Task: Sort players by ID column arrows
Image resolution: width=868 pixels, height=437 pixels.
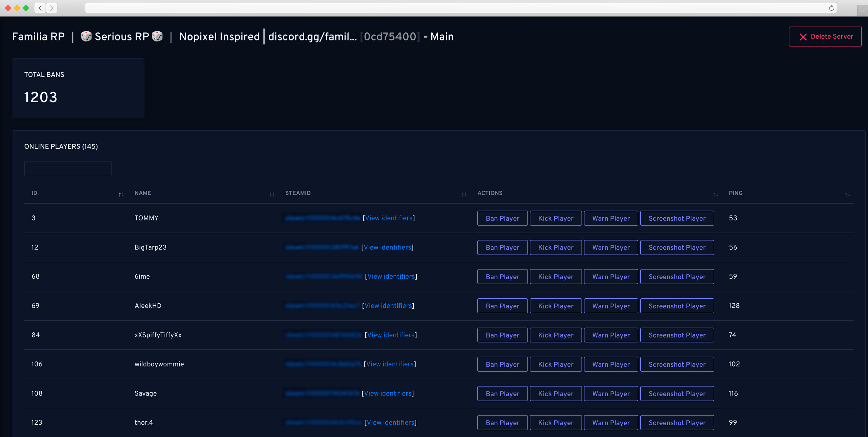Action: [x=121, y=194]
